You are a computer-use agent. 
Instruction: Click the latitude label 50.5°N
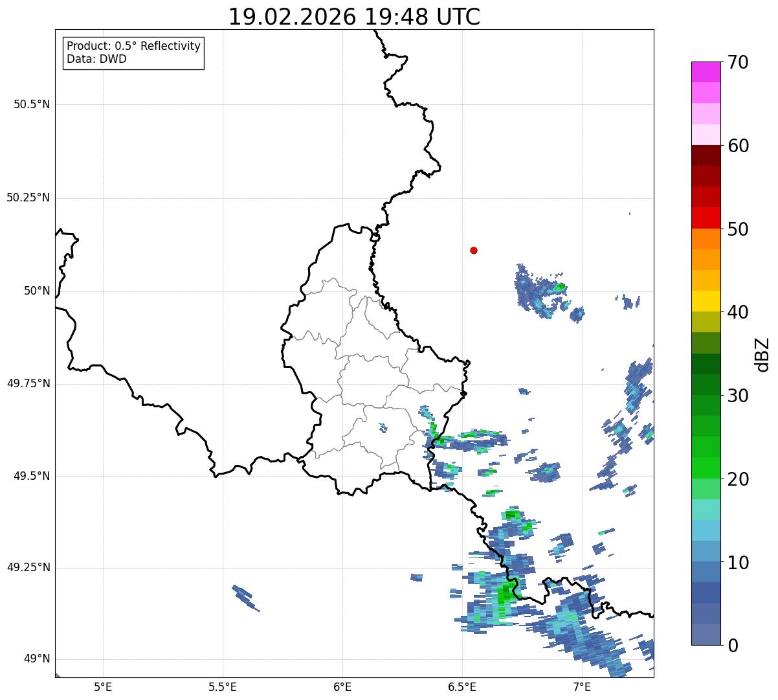32,105
